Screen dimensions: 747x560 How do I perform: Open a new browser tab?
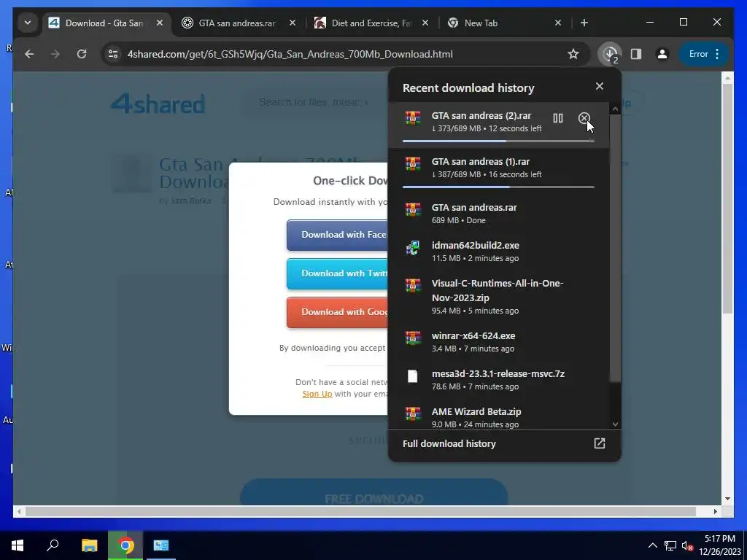[584, 23]
